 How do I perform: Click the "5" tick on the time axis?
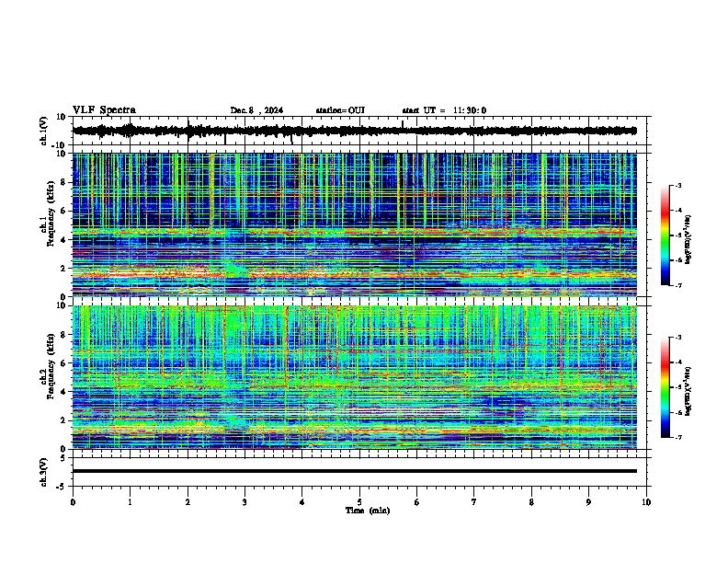359,502
